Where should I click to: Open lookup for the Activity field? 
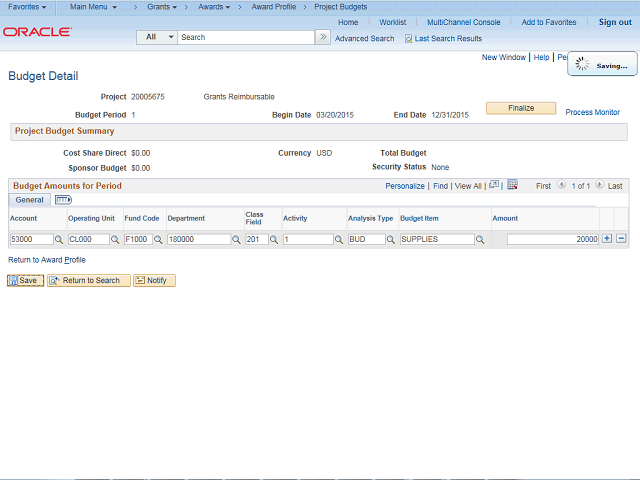coord(339,240)
